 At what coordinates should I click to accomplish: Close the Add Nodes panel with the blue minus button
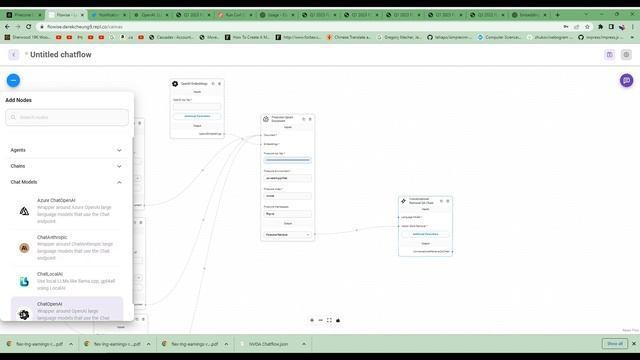(13, 80)
